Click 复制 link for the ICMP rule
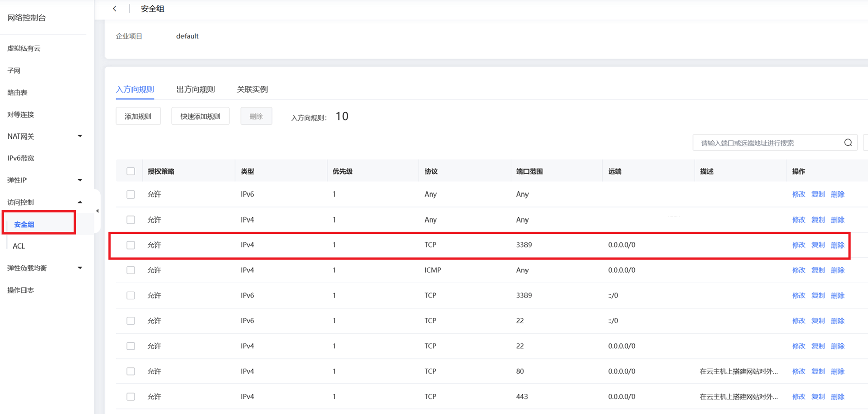The image size is (868, 414). point(818,270)
